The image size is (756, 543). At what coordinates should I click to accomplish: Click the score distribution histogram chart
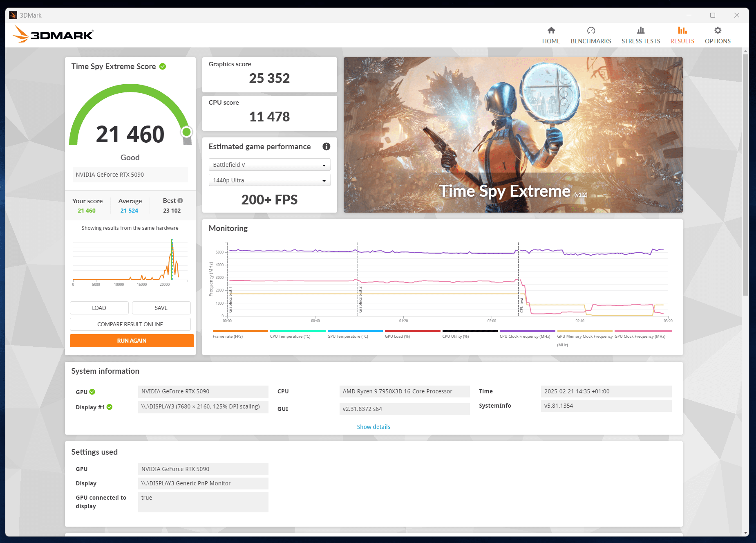[130, 262]
